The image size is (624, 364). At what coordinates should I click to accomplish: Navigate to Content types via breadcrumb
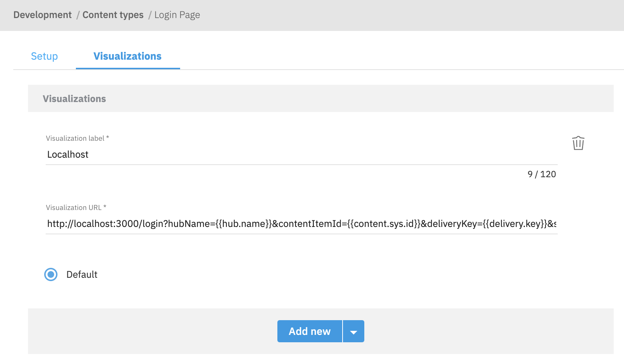tap(113, 15)
